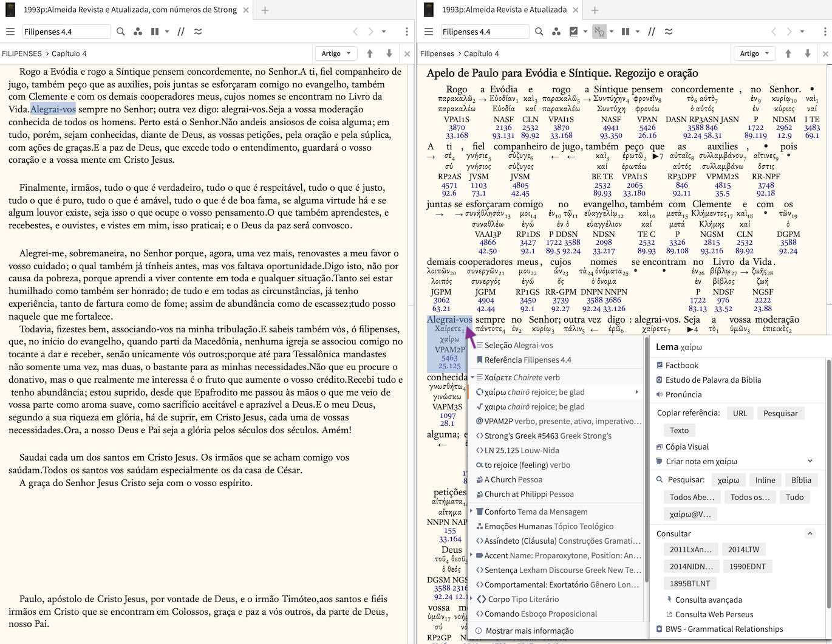Viewport: 832px width, 644px height.
Task: Close the right pane's navigation locator bar
Action: tap(825, 53)
